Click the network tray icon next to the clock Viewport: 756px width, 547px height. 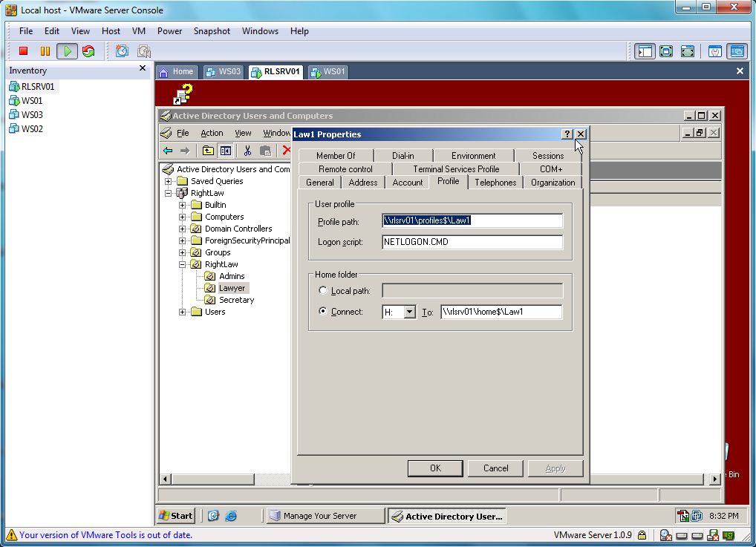(x=697, y=516)
